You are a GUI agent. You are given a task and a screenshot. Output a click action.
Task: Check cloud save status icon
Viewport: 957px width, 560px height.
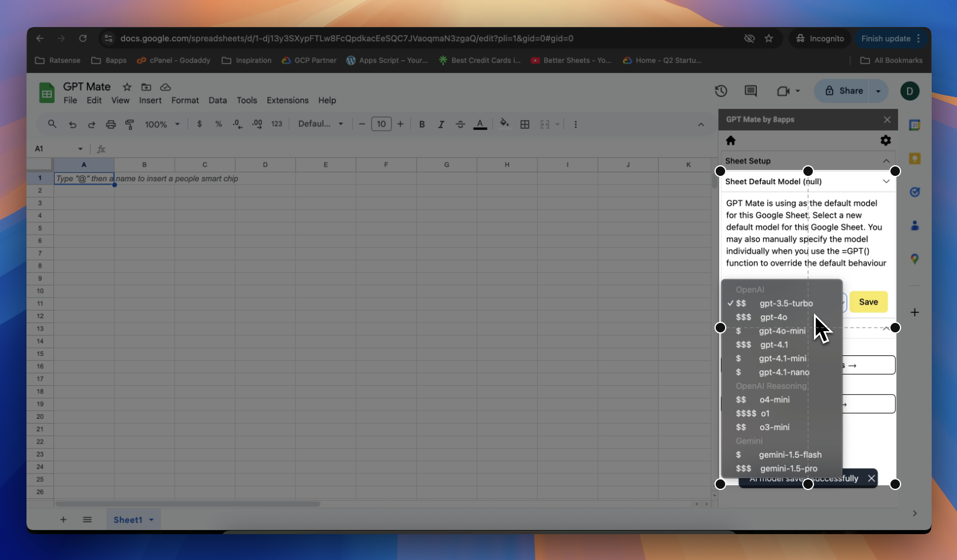click(x=165, y=86)
